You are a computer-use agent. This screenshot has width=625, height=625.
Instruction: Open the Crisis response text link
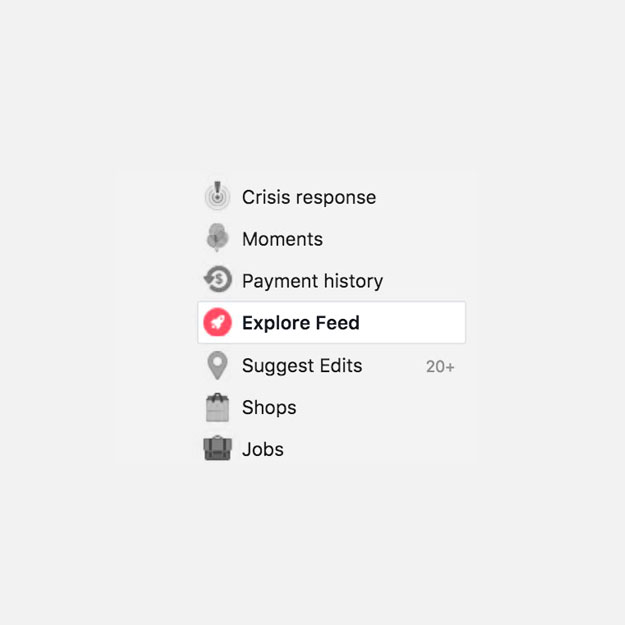(x=309, y=197)
